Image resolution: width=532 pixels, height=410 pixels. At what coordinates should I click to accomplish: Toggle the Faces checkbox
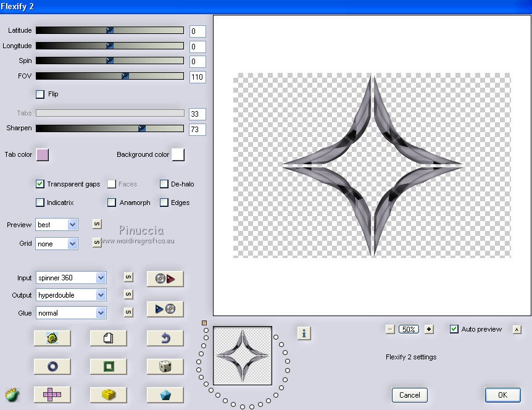112,184
